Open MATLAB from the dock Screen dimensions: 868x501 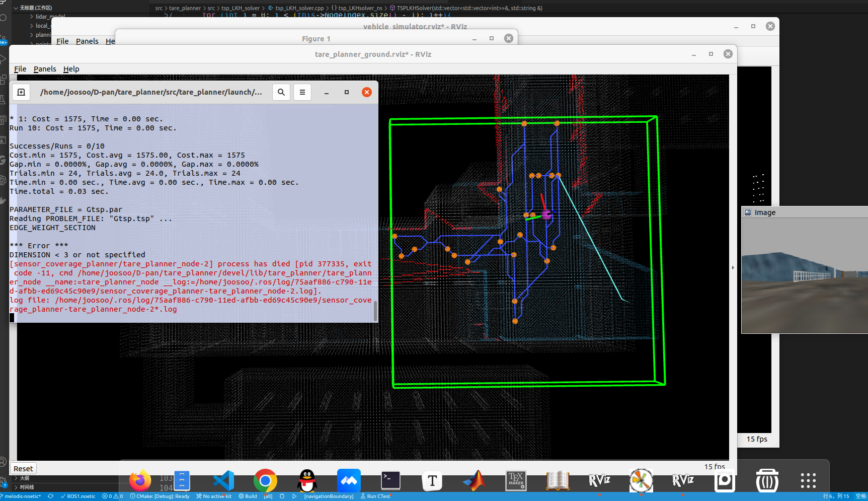[x=474, y=480]
